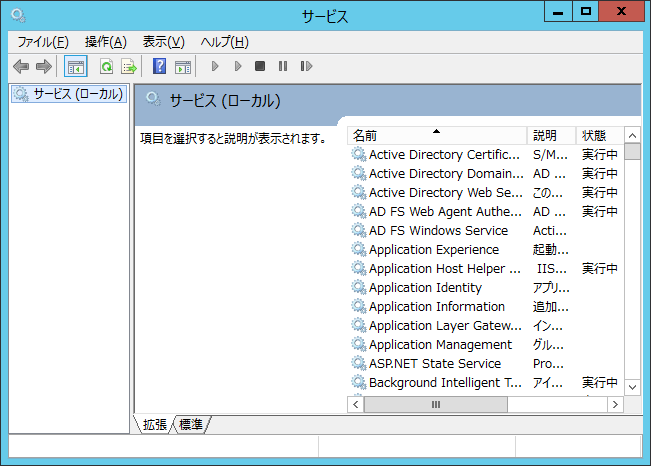
Task: Click the Export List toolbar icon
Action: 129,66
